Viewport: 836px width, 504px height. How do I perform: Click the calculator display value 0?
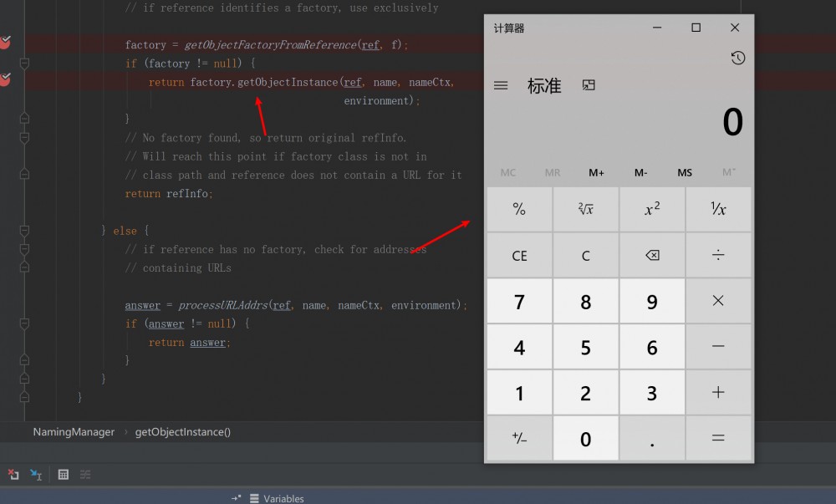pyautogui.click(x=732, y=122)
